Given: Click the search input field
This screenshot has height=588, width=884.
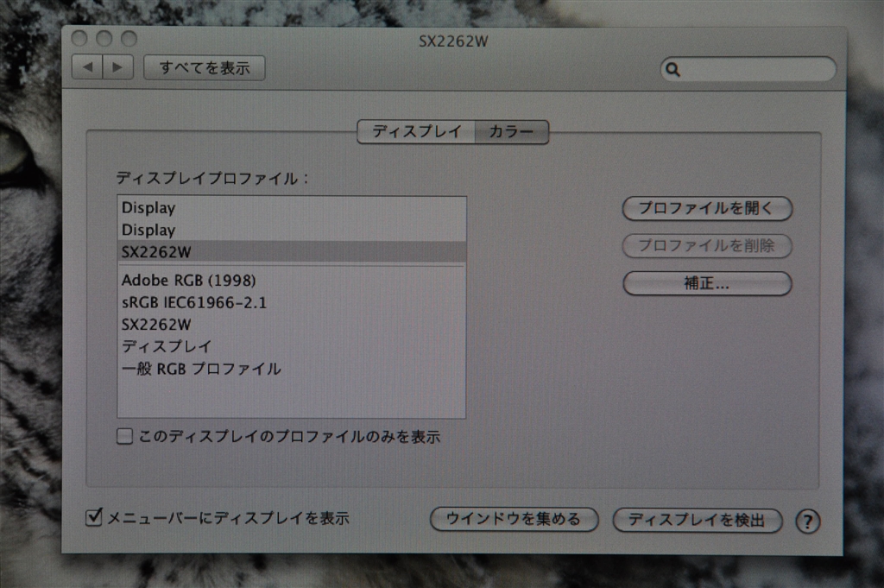Looking at the screenshot, I should coord(748,69).
